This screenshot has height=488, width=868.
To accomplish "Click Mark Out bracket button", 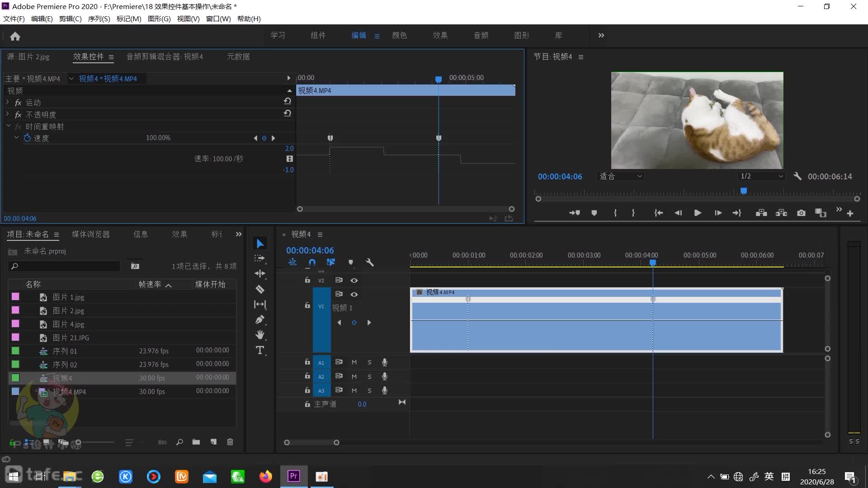I will click(633, 213).
